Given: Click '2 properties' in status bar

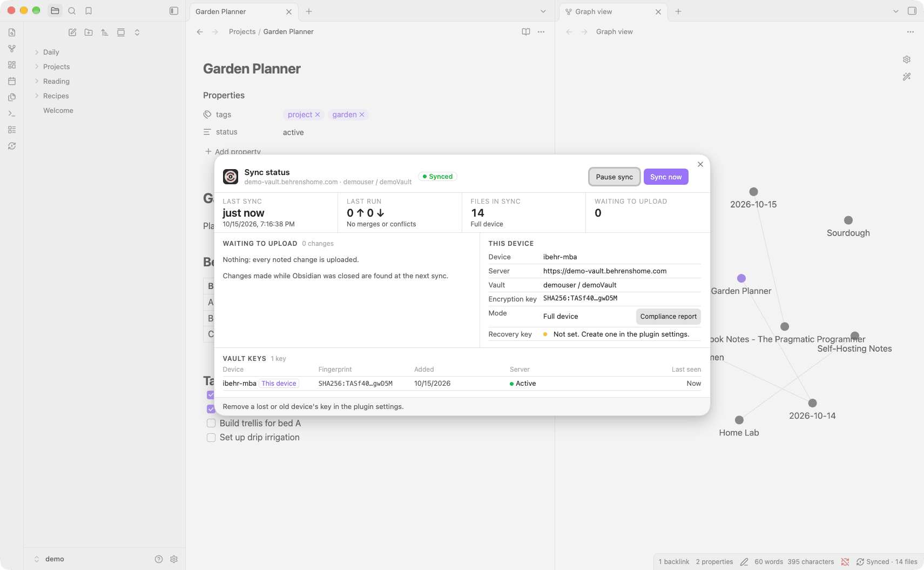Looking at the screenshot, I should (714, 562).
